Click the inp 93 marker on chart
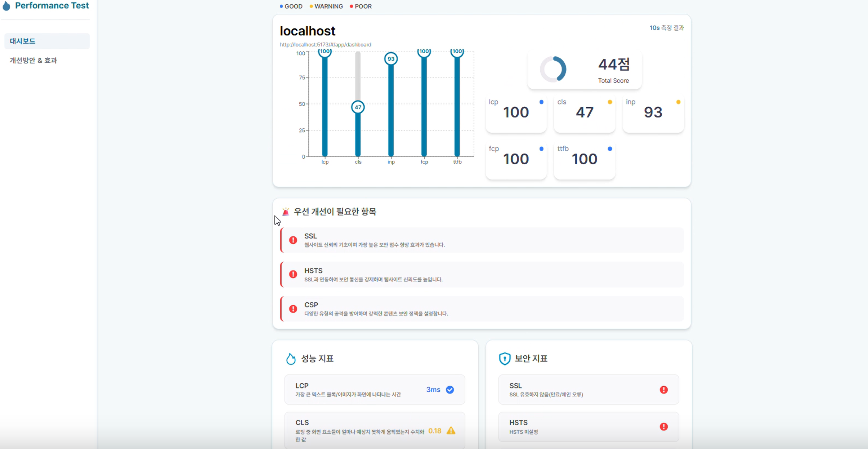Image resolution: width=868 pixels, height=449 pixels. [391, 59]
